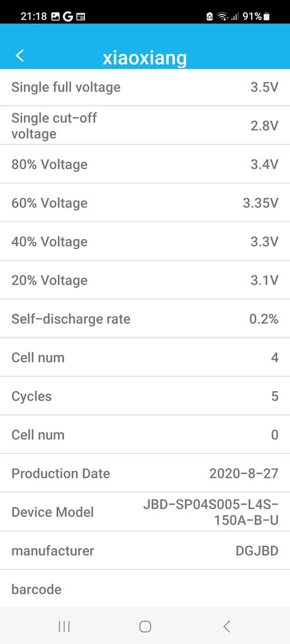The image size is (290, 644).
Task: Select the 60% Voltage value 3.35V
Action: [x=260, y=203]
